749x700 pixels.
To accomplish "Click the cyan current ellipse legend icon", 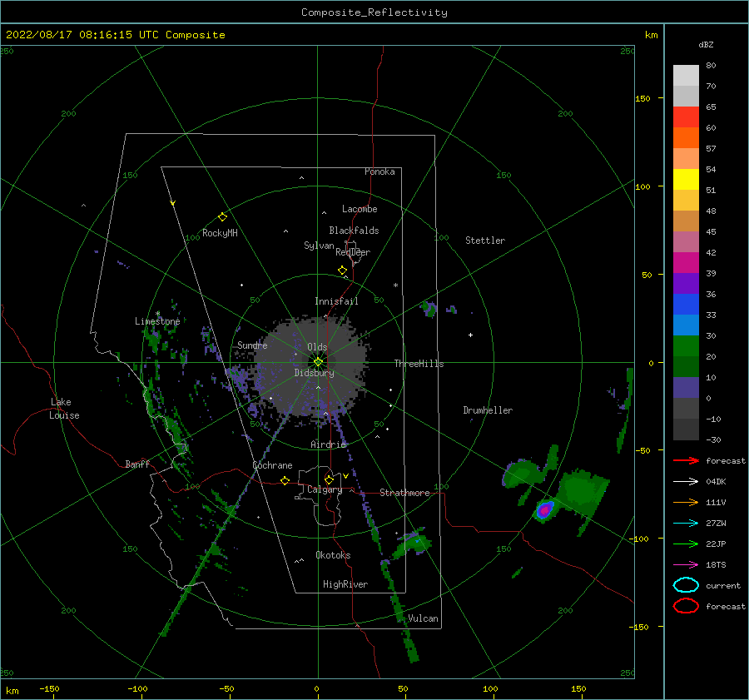I will pyautogui.click(x=686, y=585).
